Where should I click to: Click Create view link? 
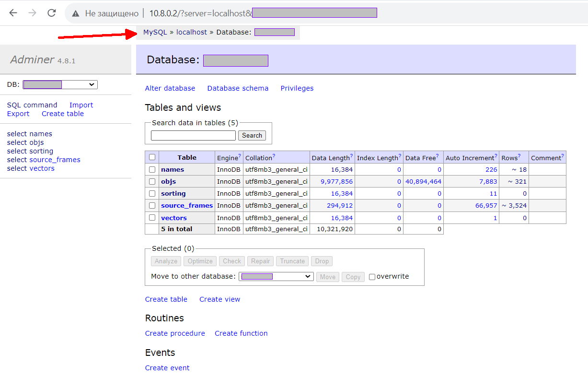coord(220,299)
